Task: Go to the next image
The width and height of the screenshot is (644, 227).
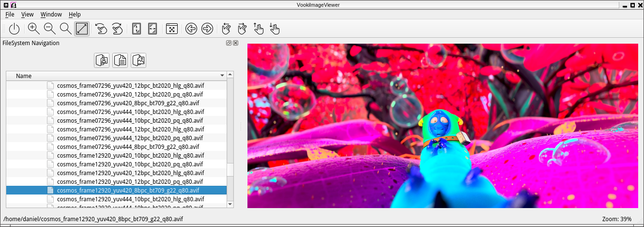Action: [207, 29]
